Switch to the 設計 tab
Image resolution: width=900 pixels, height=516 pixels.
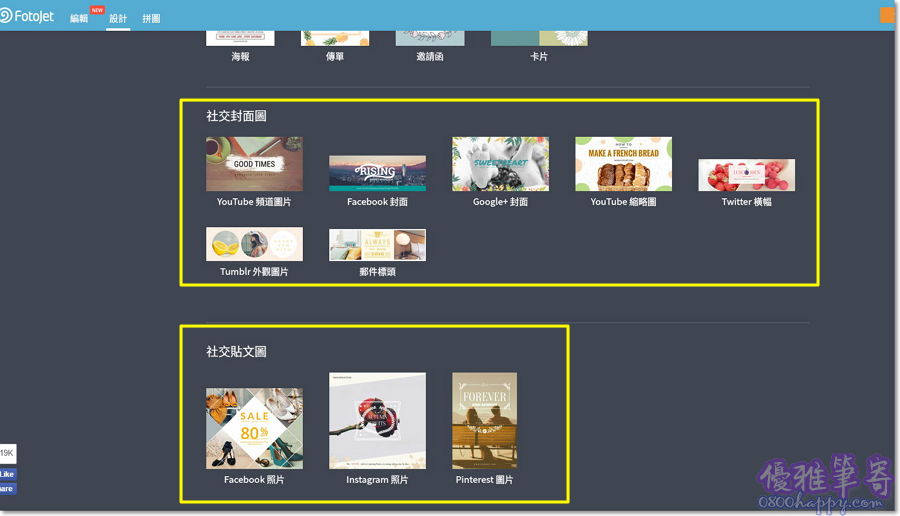coord(118,18)
